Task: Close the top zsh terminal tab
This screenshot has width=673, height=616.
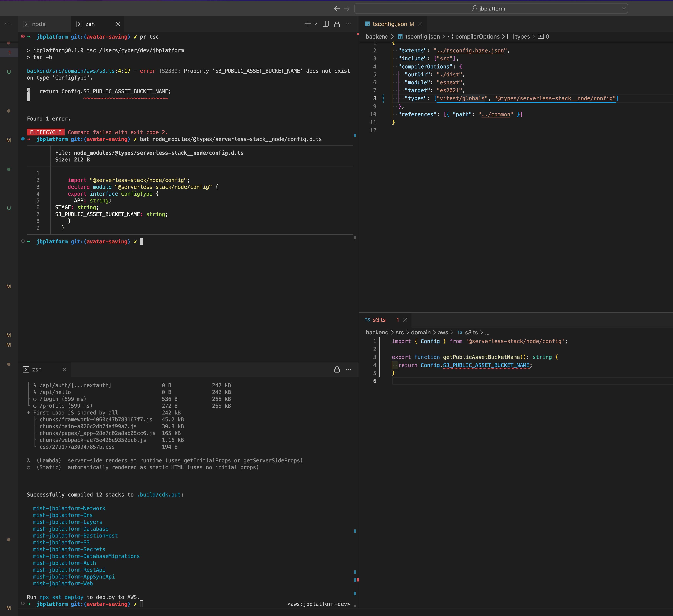Action: pyautogui.click(x=118, y=24)
